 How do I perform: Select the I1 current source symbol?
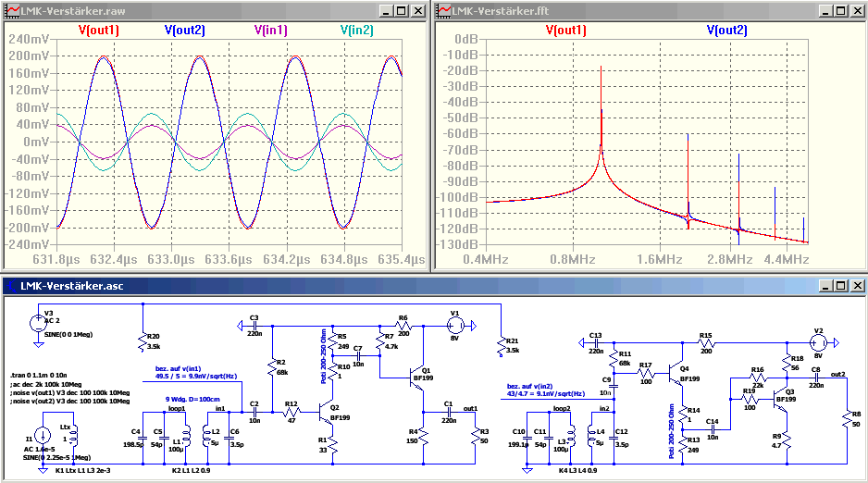click(x=43, y=437)
